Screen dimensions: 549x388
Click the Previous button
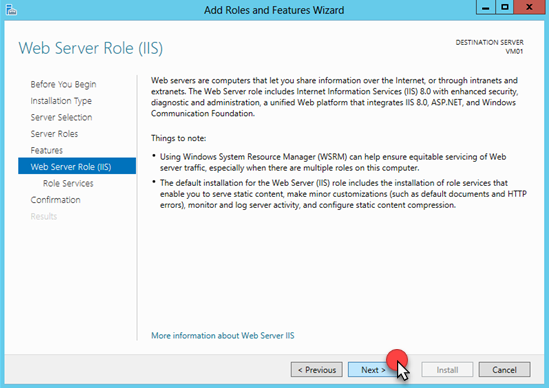tap(317, 369)
